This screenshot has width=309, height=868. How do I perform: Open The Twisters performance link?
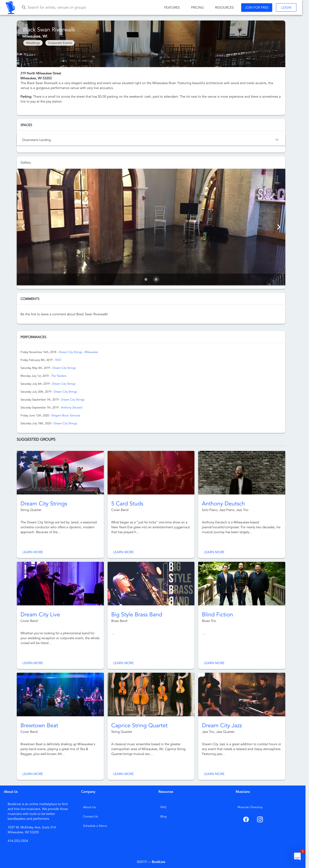(59, 376)
